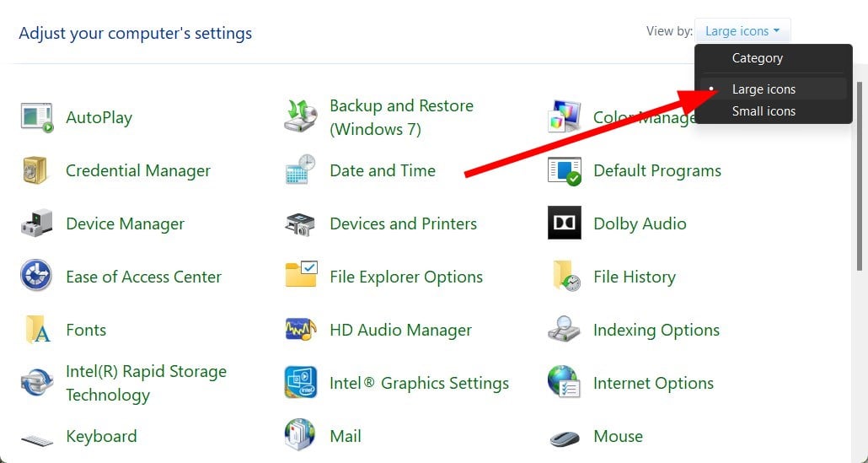Click the Default Programs icon
Viewport: 868px width, 463px height.
click(x=564, y=171)
